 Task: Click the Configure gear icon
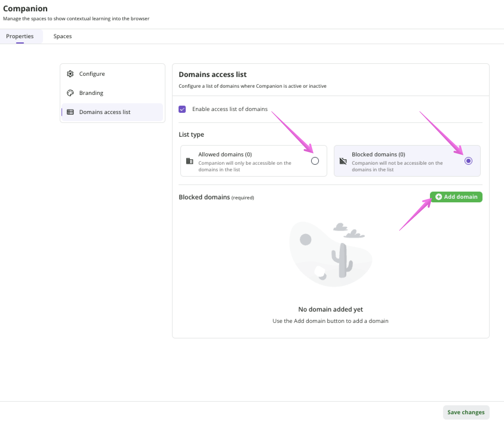coord(70,74)
